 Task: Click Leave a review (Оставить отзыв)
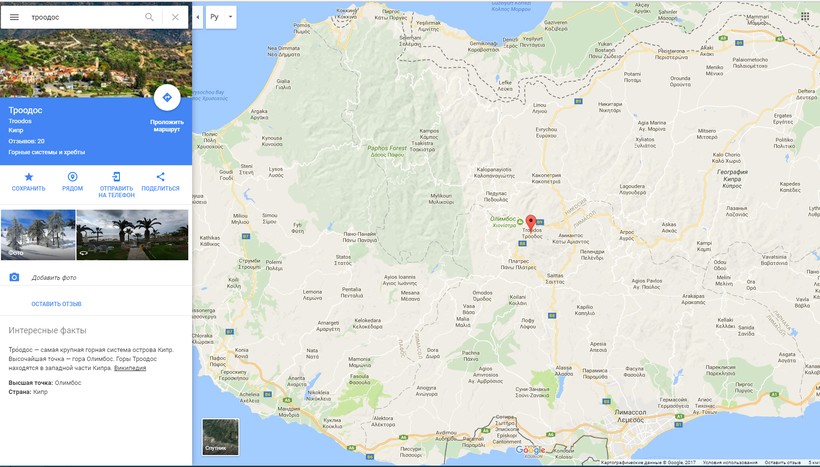pyautogui.click(x=56, y=304)
